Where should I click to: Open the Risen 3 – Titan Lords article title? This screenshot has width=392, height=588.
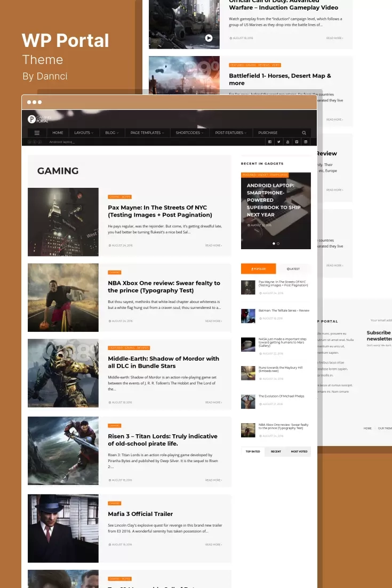pos(163,440)
